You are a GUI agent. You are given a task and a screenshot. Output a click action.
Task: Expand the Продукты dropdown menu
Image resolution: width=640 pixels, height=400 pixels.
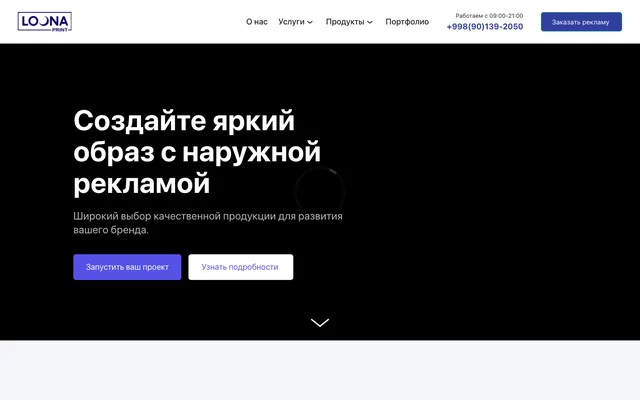pyautogui.click(x=349, y=22)
